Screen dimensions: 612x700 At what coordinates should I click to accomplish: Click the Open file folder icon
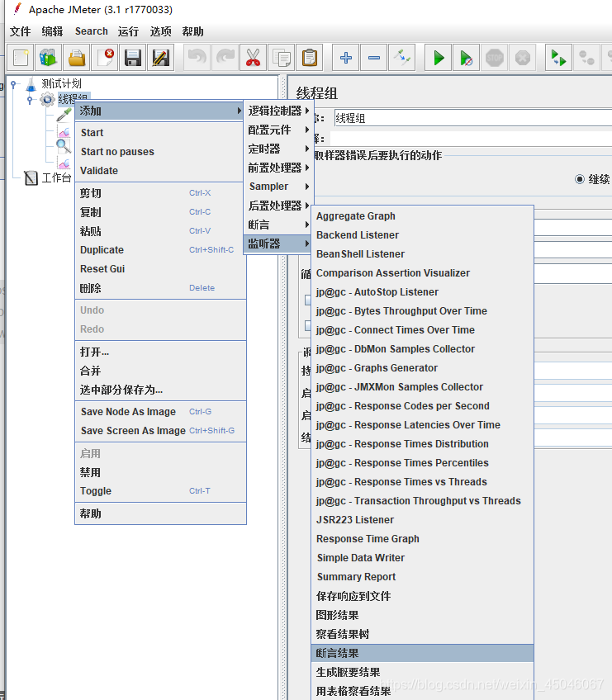pyautogui.click(x=77, y=58)
